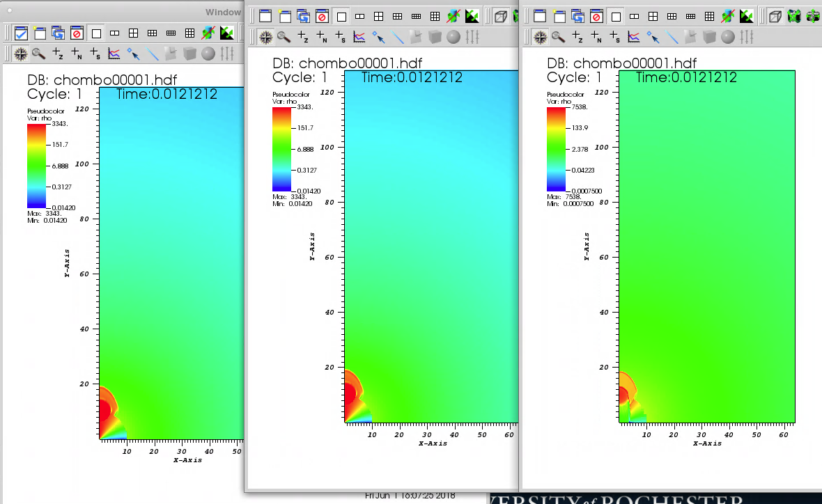Enable Navigate mode in the middle window
822x504 pixels.
[266, 37]
